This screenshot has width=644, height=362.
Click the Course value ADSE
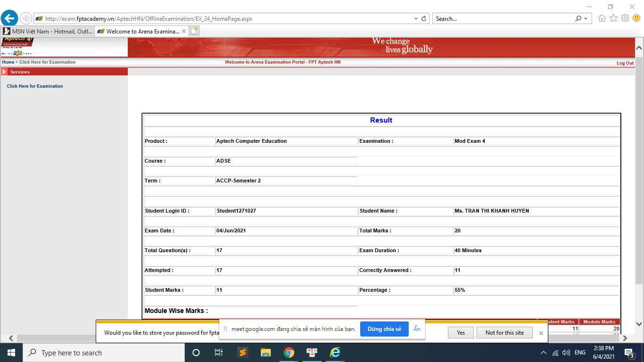click(x=223, y=161)
